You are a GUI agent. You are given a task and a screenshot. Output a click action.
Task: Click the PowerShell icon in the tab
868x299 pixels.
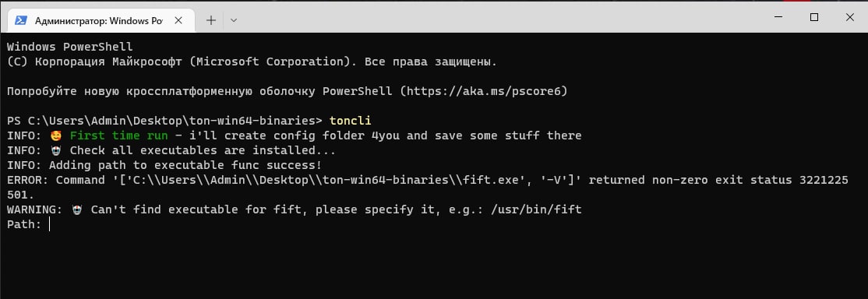point(21,20)
